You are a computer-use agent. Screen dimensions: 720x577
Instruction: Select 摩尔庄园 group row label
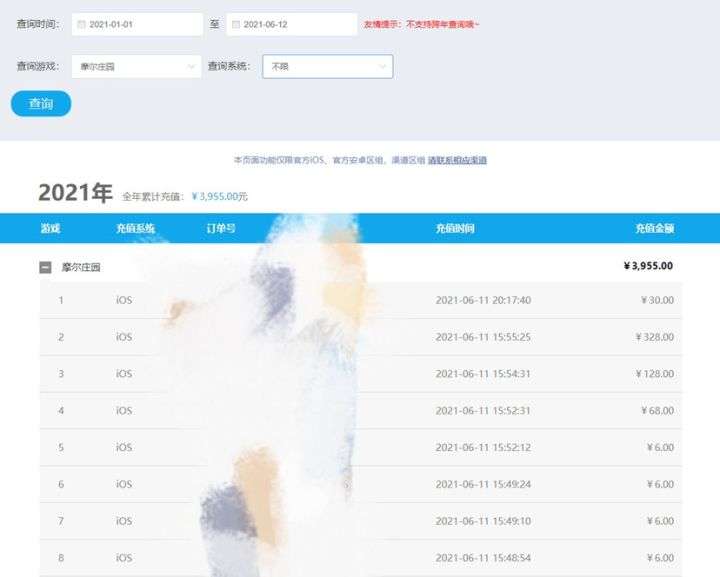[x=81, y=267]
